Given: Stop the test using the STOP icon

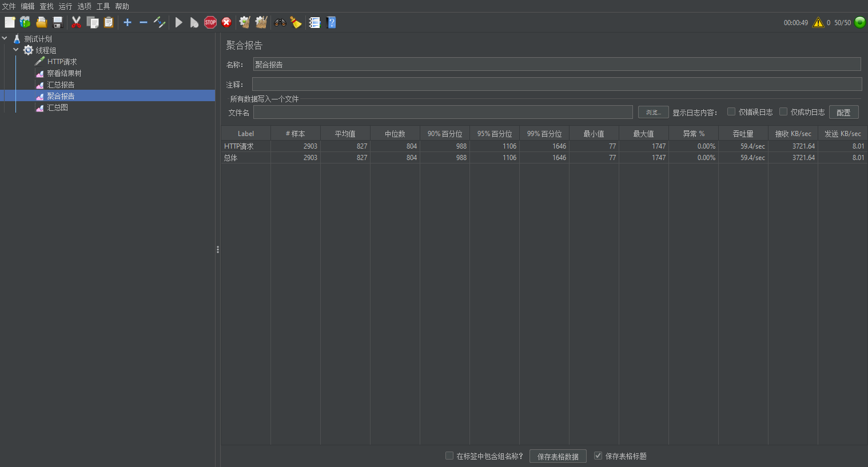Looking at the screenshot, I should [210, 22].
